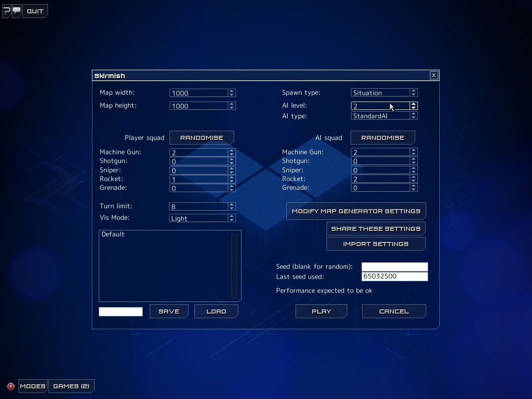Open the Modes menu
Screen dimensions: 532x399
point(33,386)
